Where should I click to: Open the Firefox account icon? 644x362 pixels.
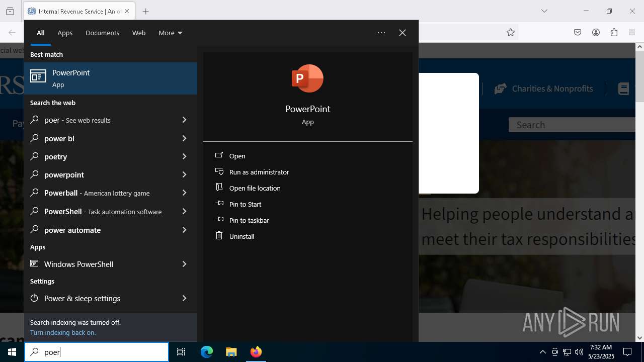[x=596, y=32]
